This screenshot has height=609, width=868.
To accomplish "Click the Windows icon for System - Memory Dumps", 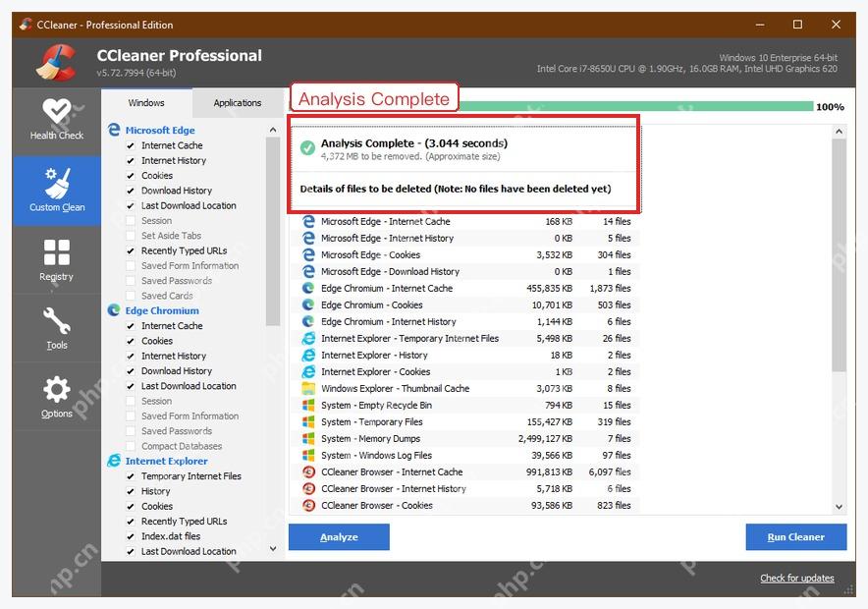I will coord(308,438).
